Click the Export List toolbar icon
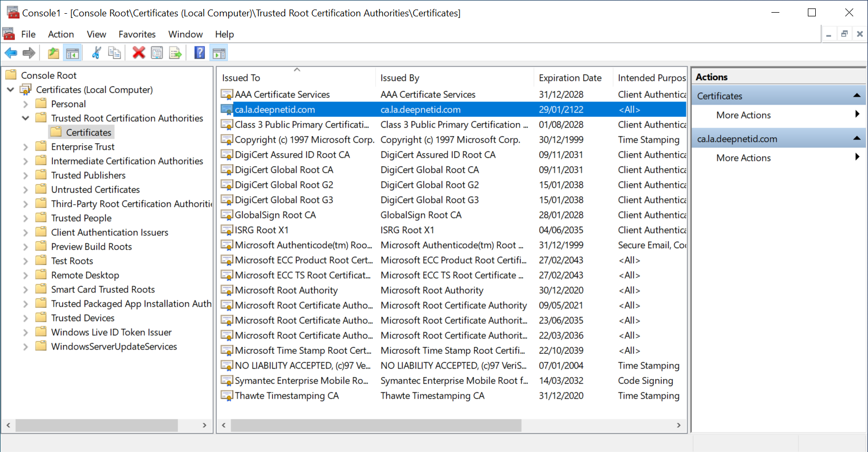Screen dimensions: 868x452 (175, 53)
